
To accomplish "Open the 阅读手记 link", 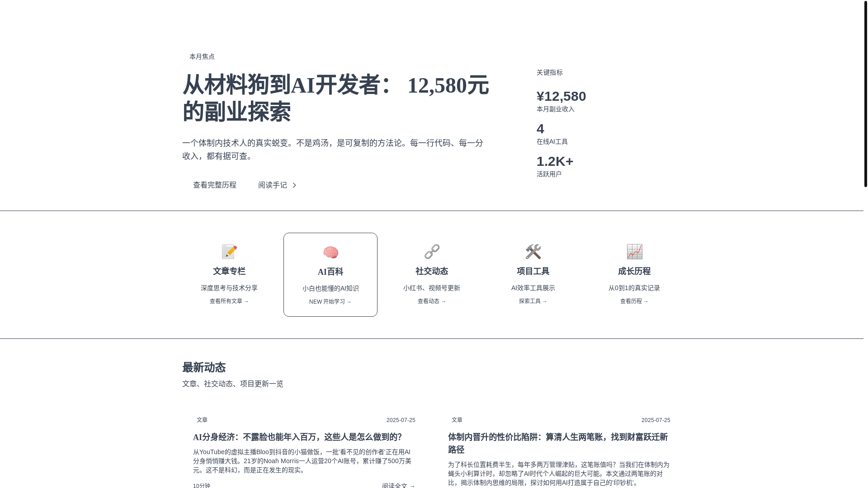I will [277, 185].
